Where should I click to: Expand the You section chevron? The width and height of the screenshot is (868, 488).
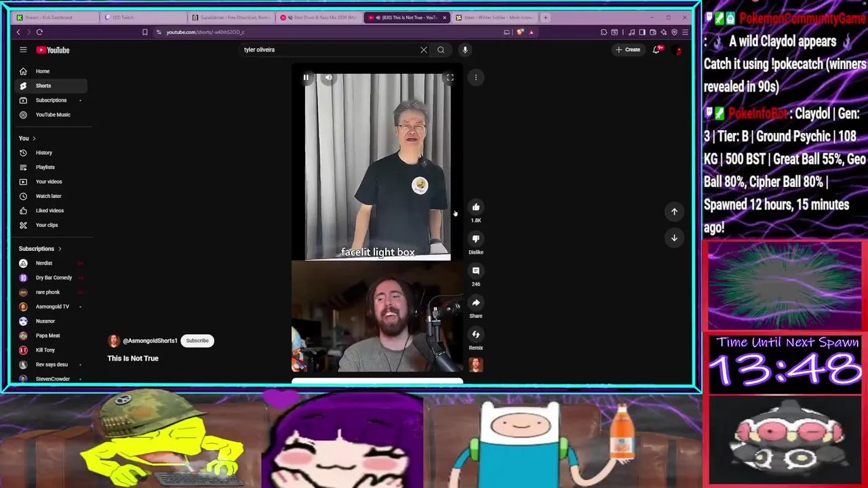tap(34, 138)
